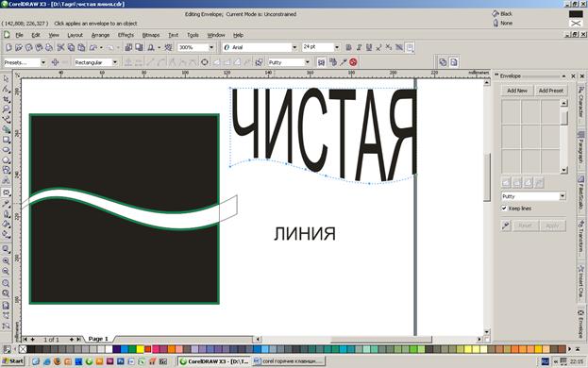Viewport: 588px width, 368px height.
Task: Open the Layout menu
Action: pos(75,35)
